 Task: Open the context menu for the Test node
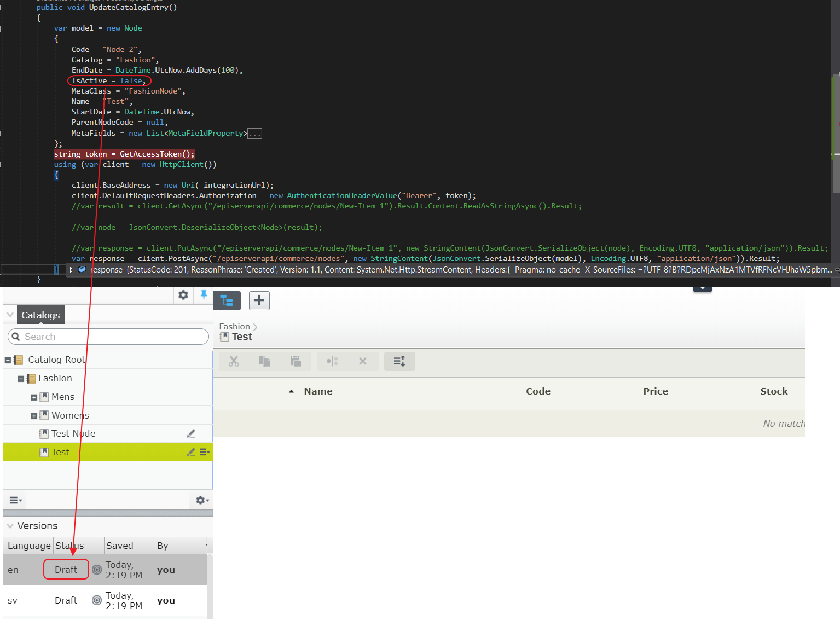click(205, 452)
